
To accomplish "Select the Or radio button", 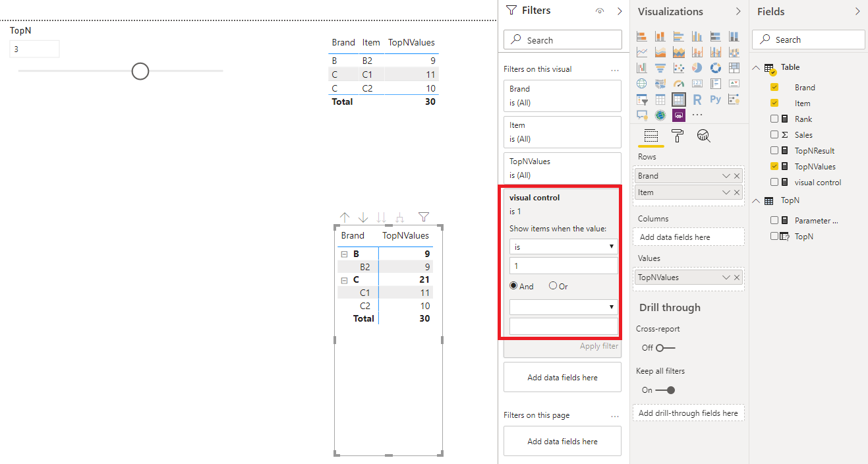I will (553, 286).
